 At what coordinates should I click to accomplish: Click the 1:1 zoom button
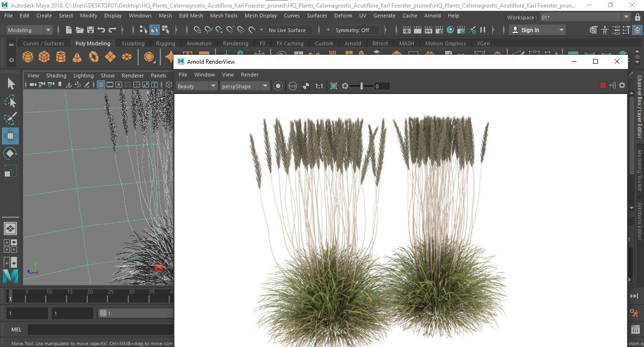tap(319, 86)
